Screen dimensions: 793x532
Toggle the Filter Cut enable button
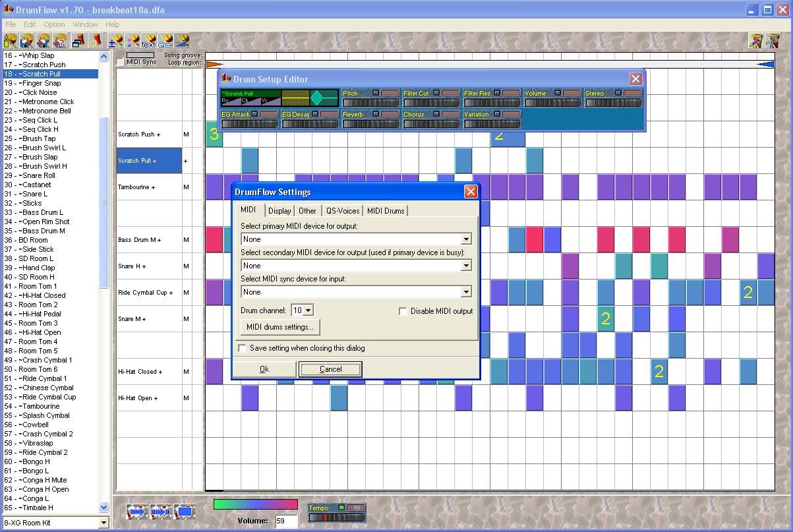[x=436, y=93]
